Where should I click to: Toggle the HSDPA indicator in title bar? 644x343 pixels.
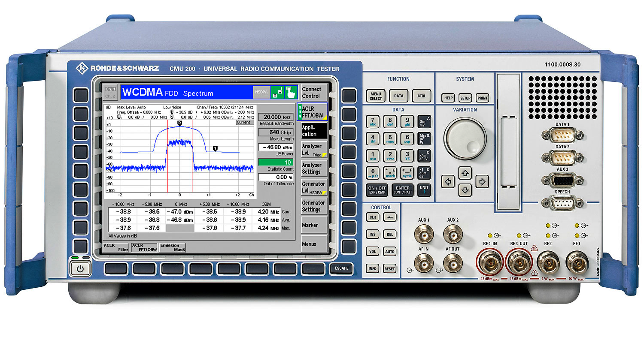click(261, 92)
